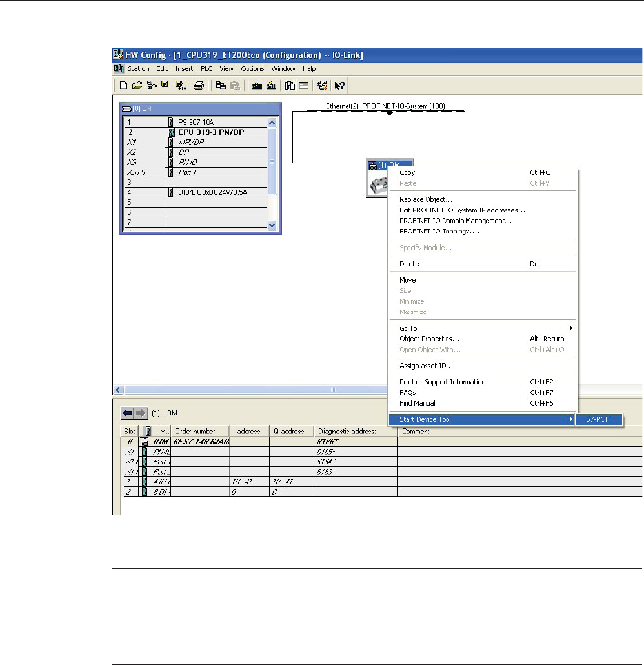Select Product Support Information entry
Viewport: 644px width, 665px height.
(x=483, y=382)
